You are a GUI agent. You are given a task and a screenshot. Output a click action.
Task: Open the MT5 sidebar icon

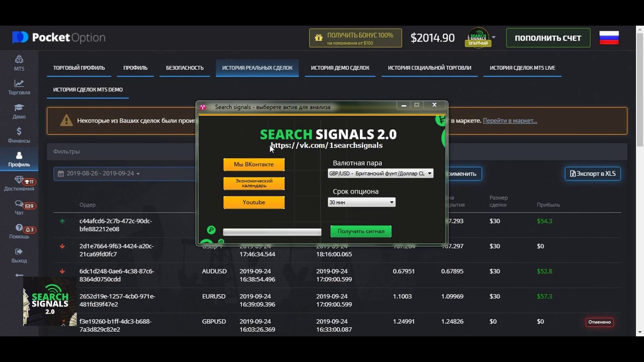click(19, 59)
